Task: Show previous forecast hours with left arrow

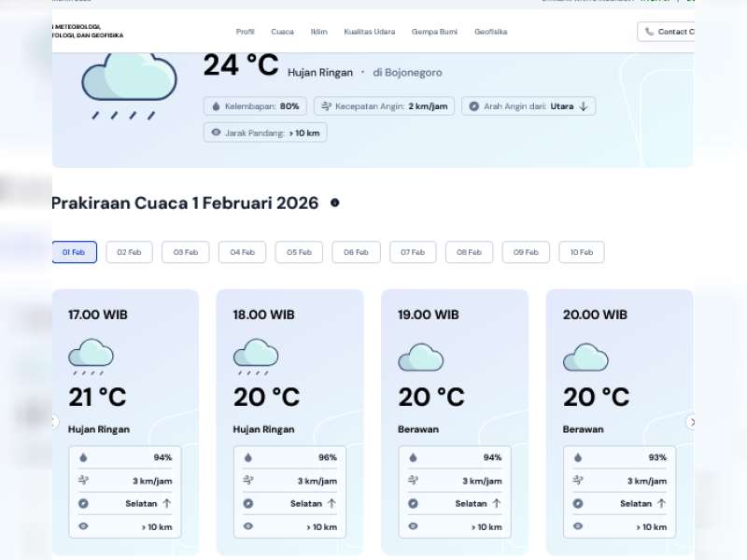Action: (x=54, y=422)
